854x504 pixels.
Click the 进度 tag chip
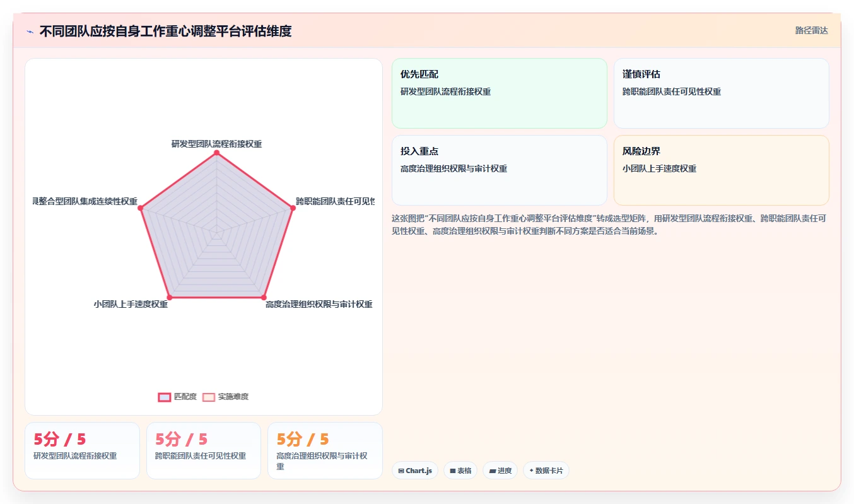pyautogui.click(x=500, y=471)
